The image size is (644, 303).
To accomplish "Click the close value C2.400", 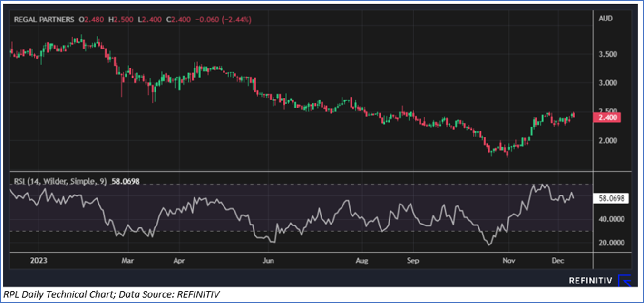I will point(178,20).
